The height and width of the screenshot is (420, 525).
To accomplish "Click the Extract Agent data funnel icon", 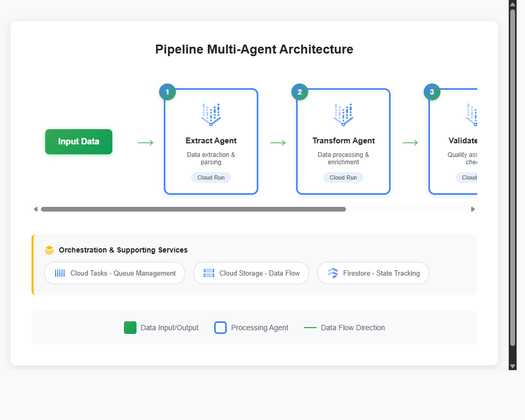I will 211,114.
